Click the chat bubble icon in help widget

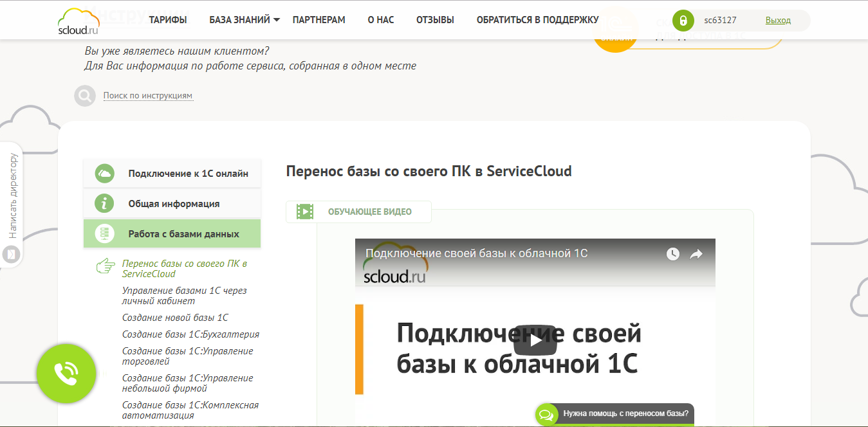point(546,415)
